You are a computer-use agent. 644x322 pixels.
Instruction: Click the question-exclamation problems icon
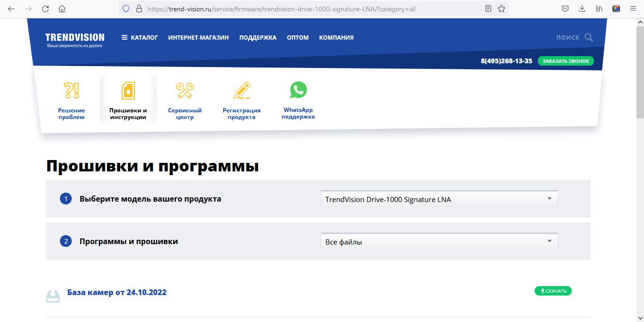71,90
